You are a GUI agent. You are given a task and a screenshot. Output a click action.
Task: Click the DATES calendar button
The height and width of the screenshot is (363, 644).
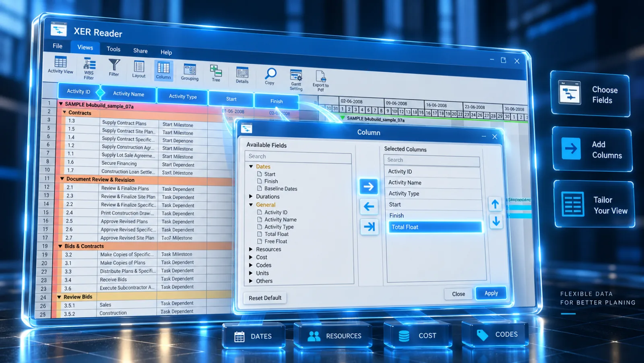254,336
